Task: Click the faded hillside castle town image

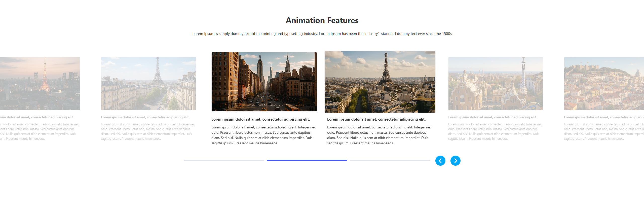Action: click(x=604, y=83)
